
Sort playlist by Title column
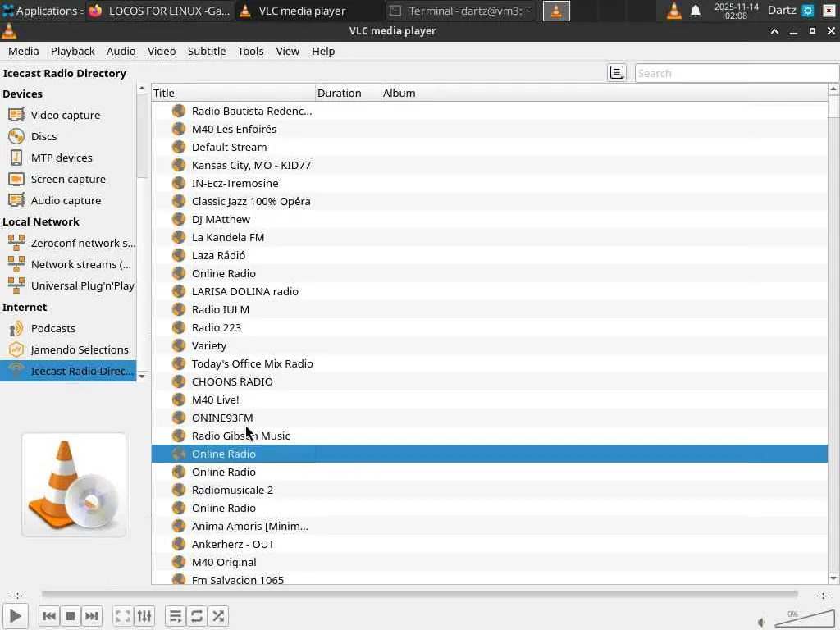coord(234,93)
